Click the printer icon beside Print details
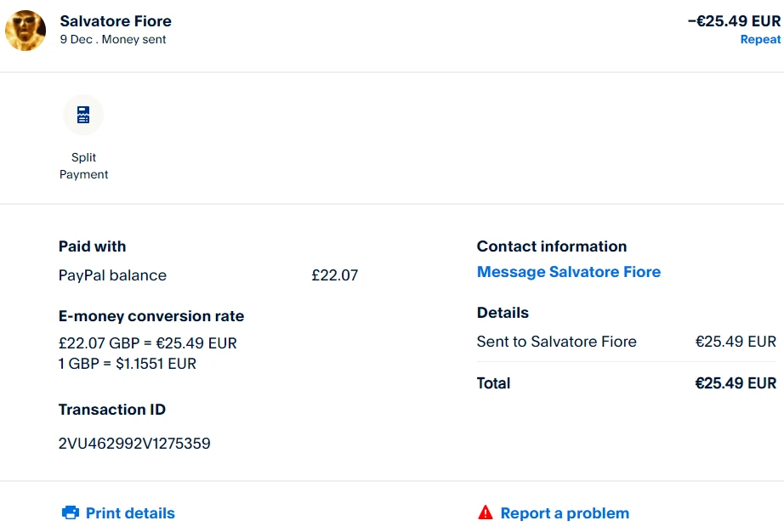784x532 pixels. tap(71, 512)
